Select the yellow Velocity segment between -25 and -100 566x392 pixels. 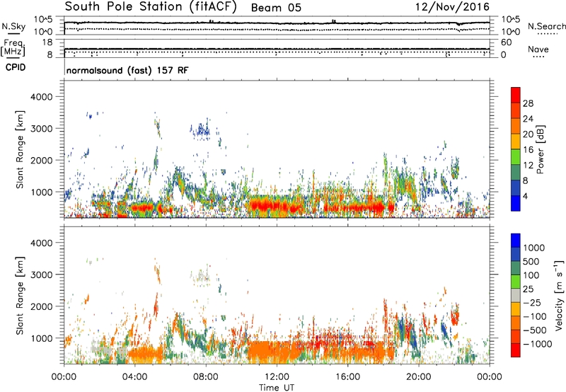[x=516, y=309]
